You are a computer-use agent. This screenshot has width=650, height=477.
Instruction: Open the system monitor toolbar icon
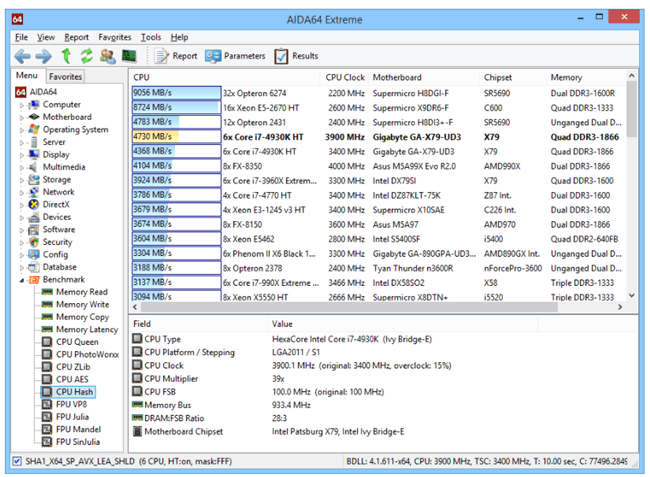(129, 56)
